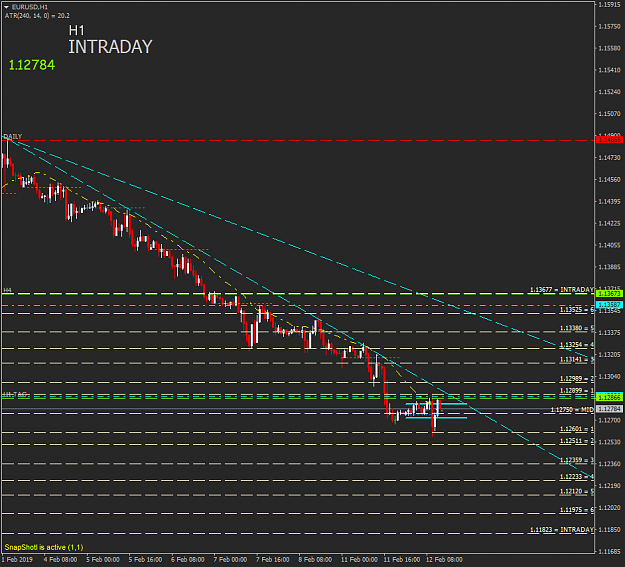The height and width of the screenshot is (567, 625).
Task: Select the 1.12601 = 1 level label
Action: tap(577, 429)
